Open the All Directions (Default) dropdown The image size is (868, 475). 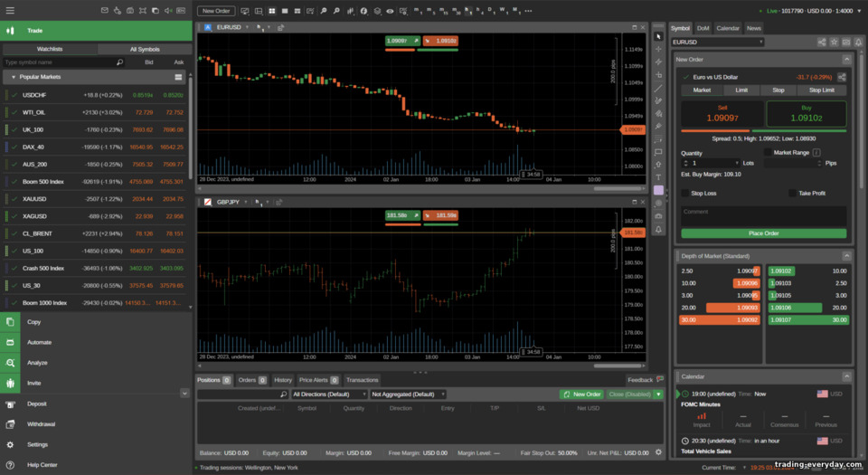tap(329, 394)
